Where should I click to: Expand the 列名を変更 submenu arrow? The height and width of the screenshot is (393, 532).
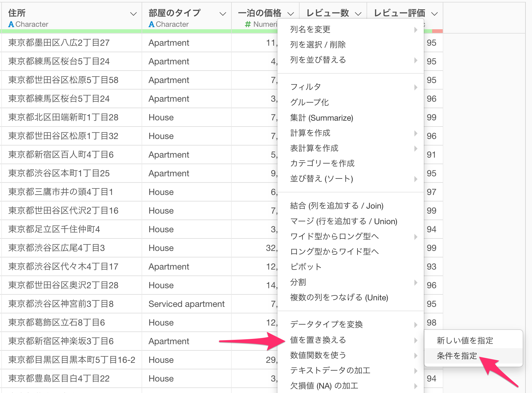[x=416, y=30]
